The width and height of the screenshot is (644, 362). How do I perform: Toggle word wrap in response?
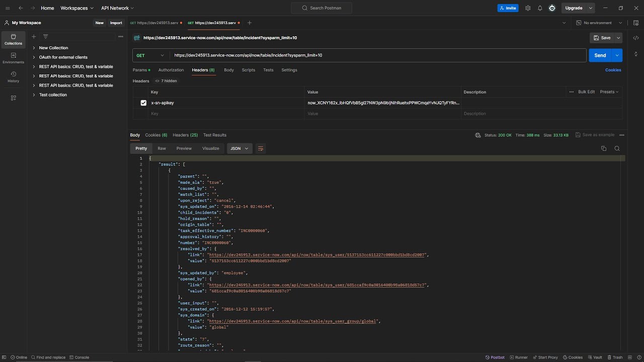(x=260, y=148)
